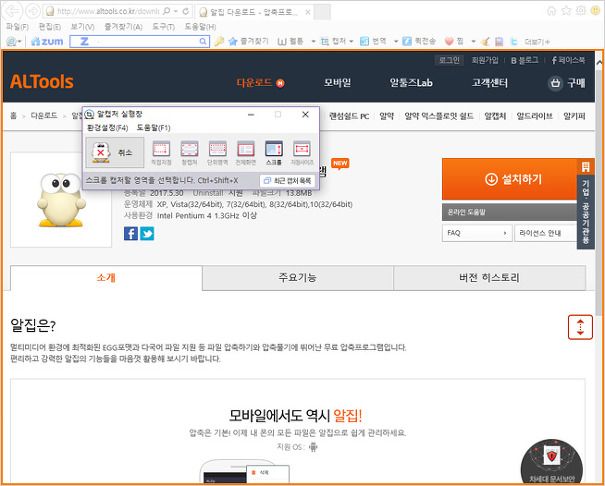Click the 찜 heart toolbar icon
The height and width of the screenshot is (486, 605).
tap(449, 41)
